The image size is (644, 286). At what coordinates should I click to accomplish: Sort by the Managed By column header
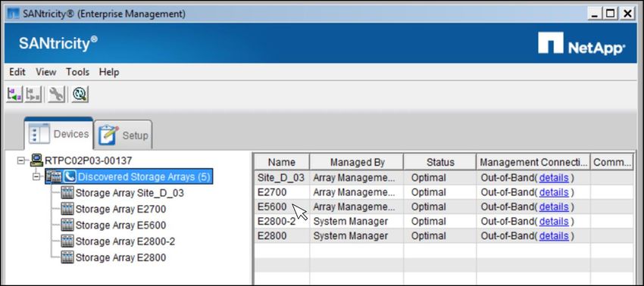357,162
